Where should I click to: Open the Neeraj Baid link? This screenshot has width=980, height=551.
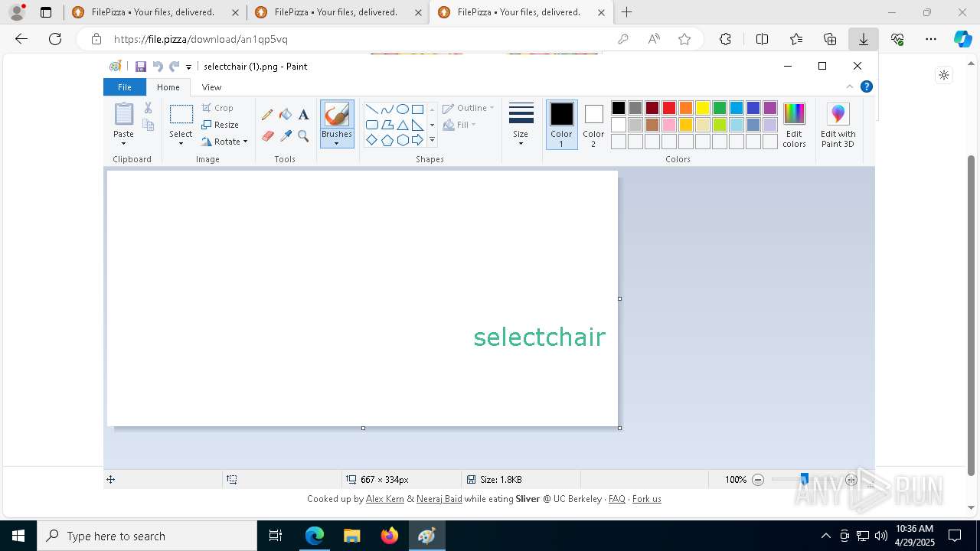(x=439, y=499)
